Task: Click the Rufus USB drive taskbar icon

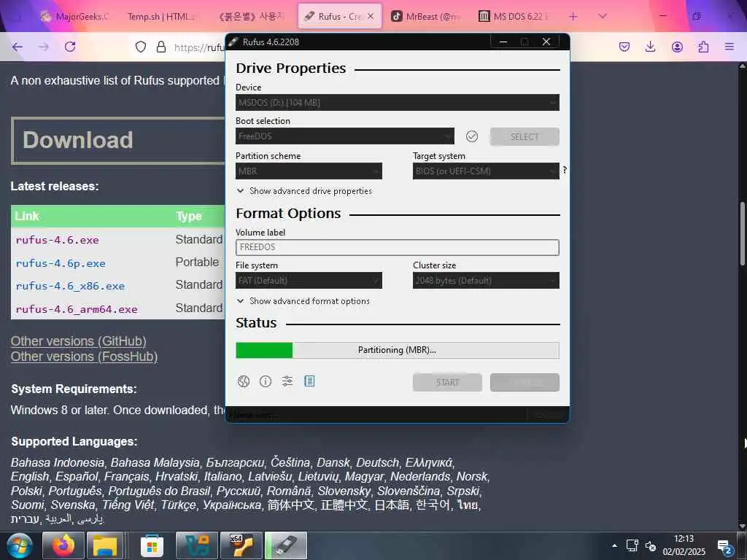Action: (286, 545)
